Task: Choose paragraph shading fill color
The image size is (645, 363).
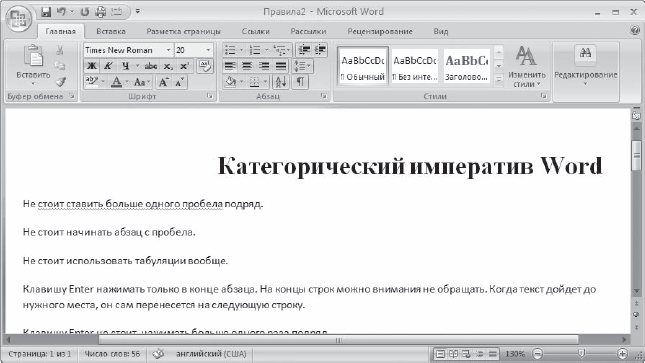Action: (x=230, y=82)
